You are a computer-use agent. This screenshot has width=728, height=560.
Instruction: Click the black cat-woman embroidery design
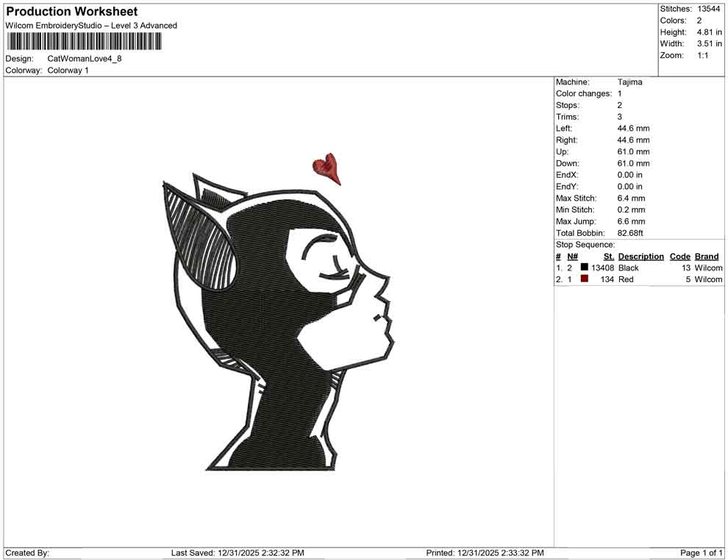pos(279,320)
